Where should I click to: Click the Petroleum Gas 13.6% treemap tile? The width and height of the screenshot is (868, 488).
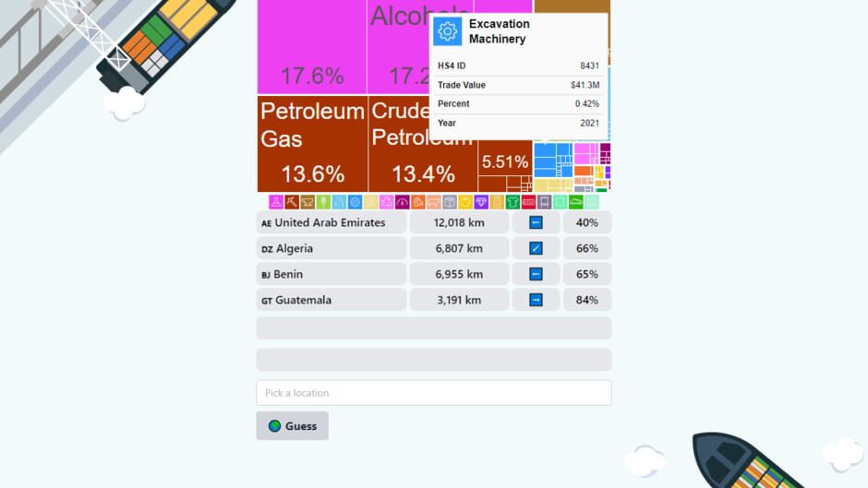coord(312,143)
